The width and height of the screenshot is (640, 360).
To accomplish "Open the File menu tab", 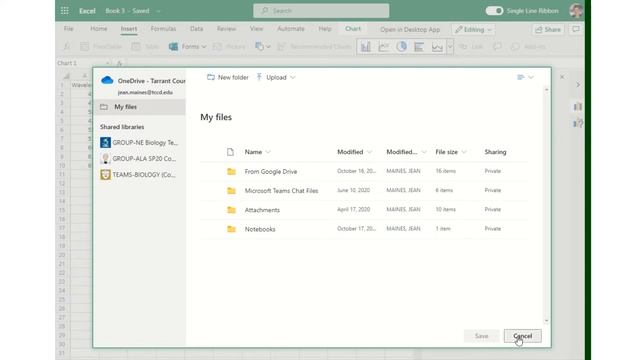I will coord(69,29).
